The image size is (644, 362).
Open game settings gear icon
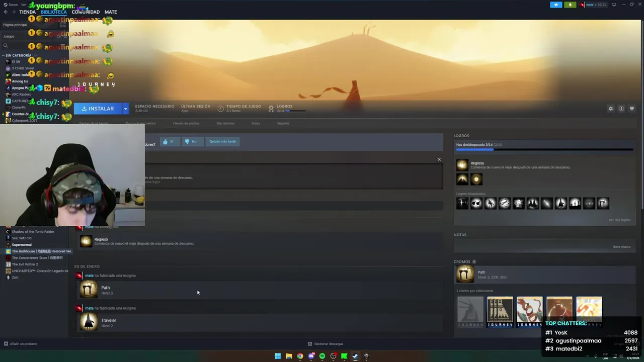click(x=611, y=109)
